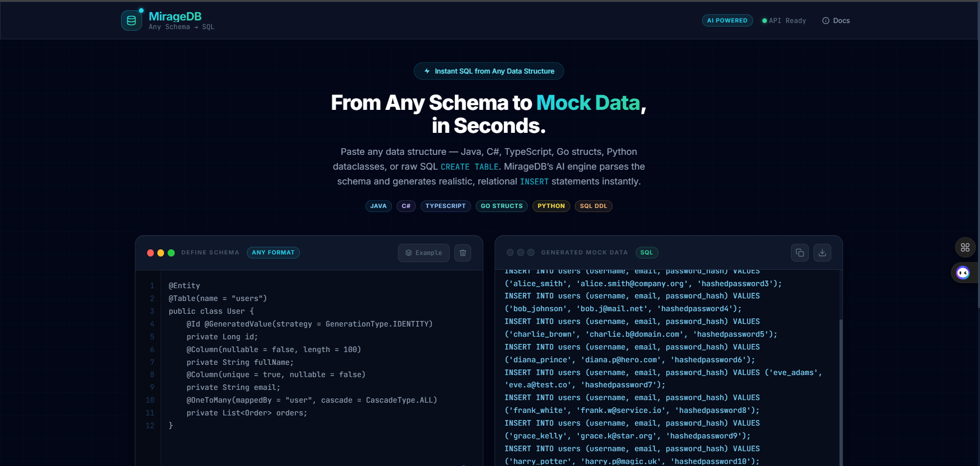The image size is (980, 466).
Task: Click the INSERT keyword in the description
Action: click(x=534, y=182)
